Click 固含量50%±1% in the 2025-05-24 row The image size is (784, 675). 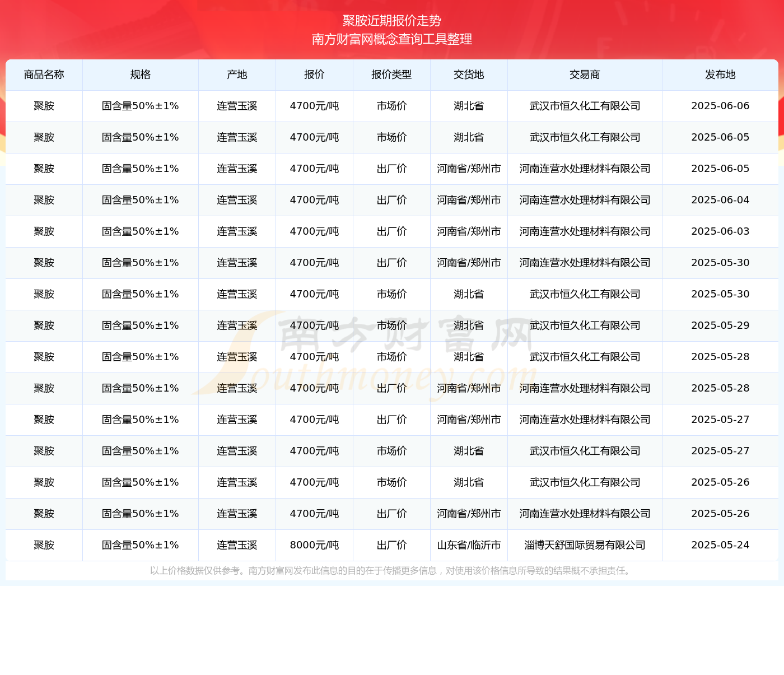pos(141,545)
